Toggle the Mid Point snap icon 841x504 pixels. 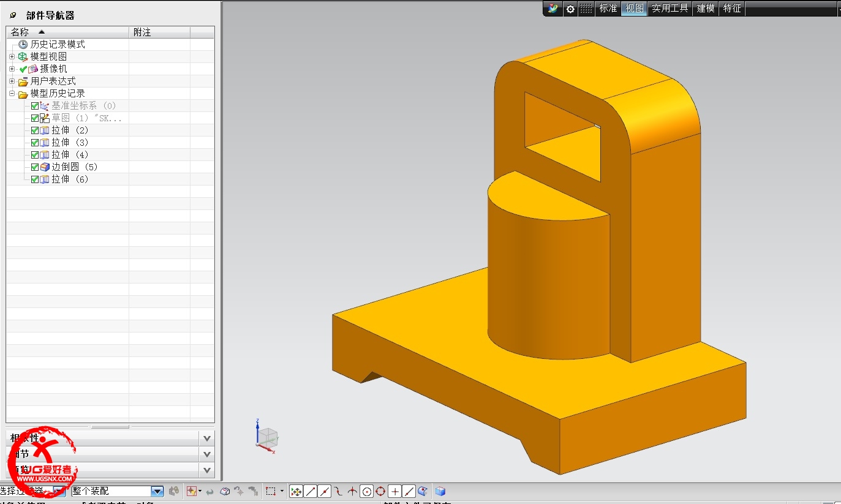pyautogui.click(x=325, y=491)
